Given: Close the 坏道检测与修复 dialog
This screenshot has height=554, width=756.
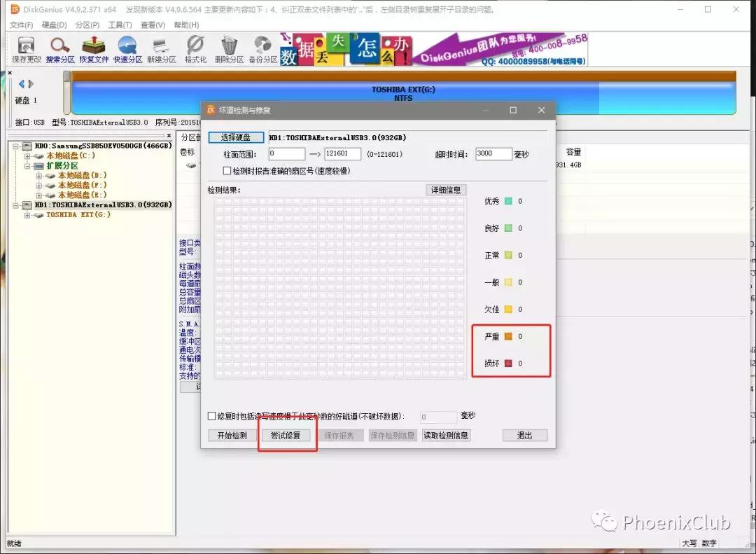Looking at the screenshot, I should point(541,110).
